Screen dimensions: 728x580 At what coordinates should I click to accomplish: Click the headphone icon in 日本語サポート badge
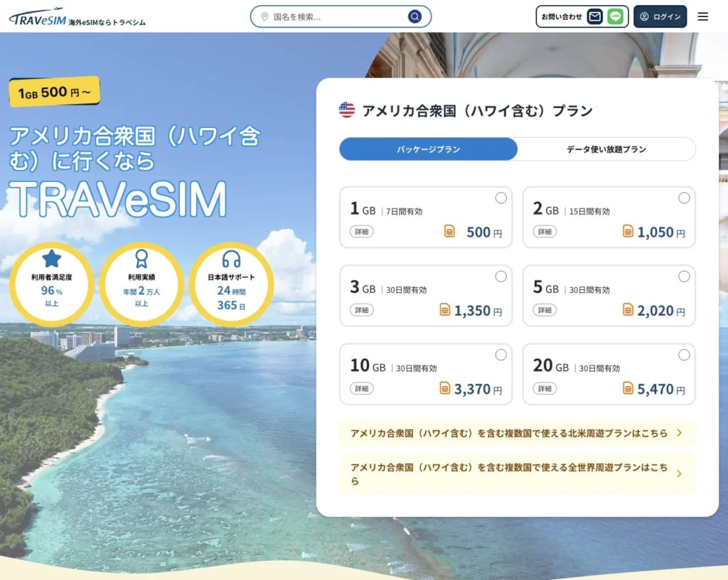(x=231, y=259)
